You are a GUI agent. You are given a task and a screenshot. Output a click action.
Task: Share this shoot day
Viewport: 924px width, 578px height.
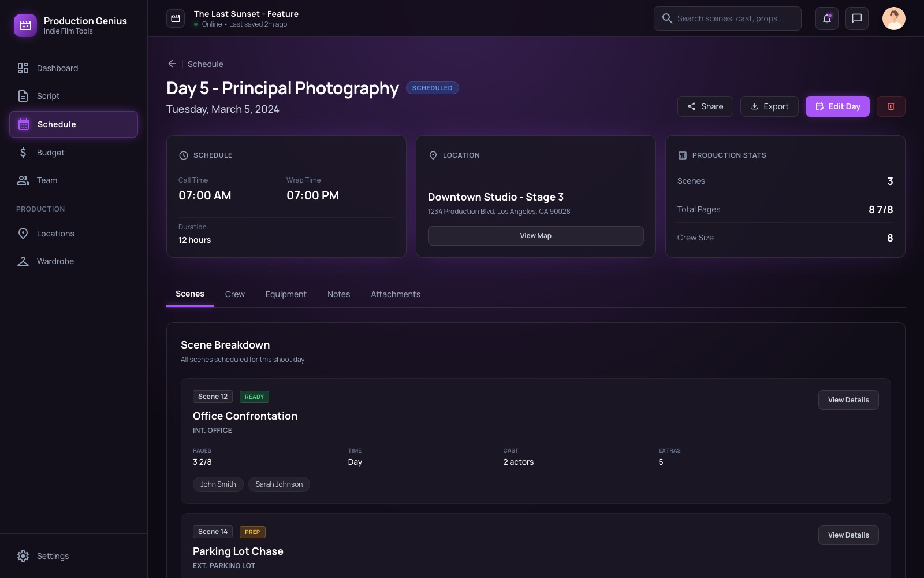705,106
